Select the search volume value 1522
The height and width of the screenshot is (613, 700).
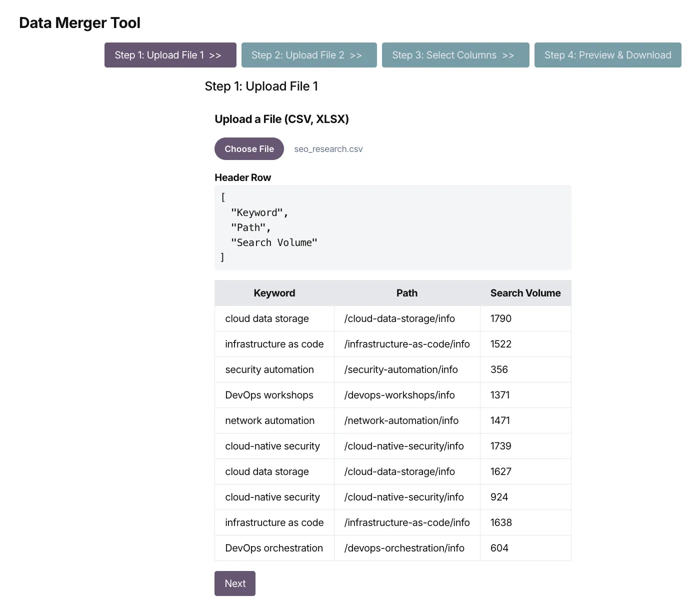525,344
